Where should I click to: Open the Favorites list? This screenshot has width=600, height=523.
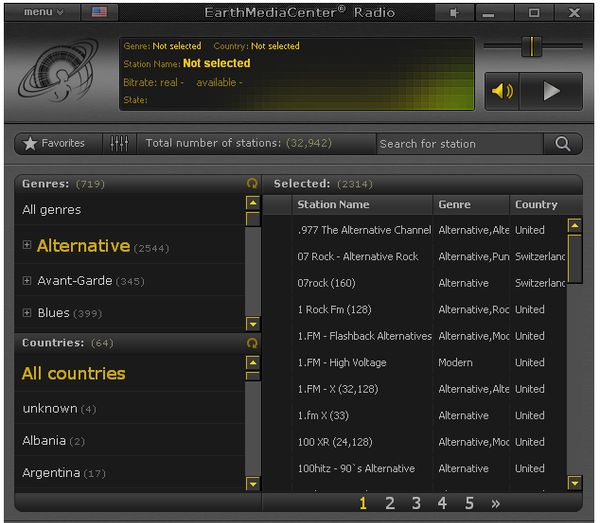[59, 143]
